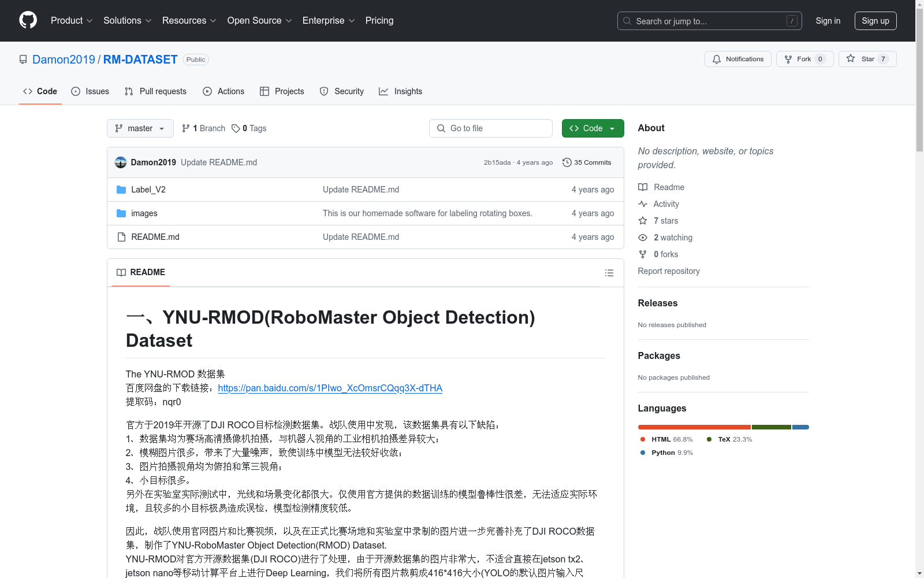
Task: Open the 2b15ada commit hash link
Action: click(497, 162)
